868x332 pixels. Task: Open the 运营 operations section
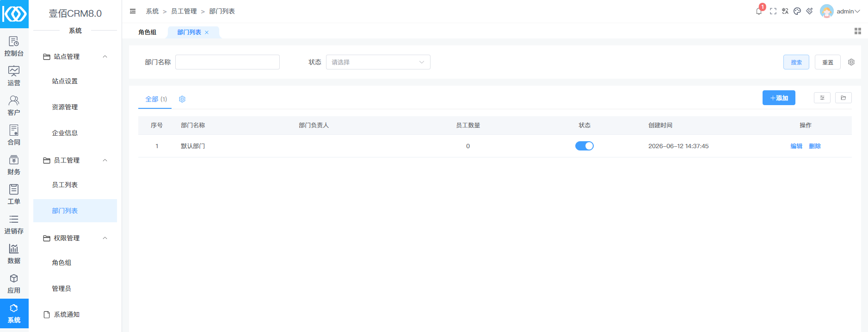(14, 76)
